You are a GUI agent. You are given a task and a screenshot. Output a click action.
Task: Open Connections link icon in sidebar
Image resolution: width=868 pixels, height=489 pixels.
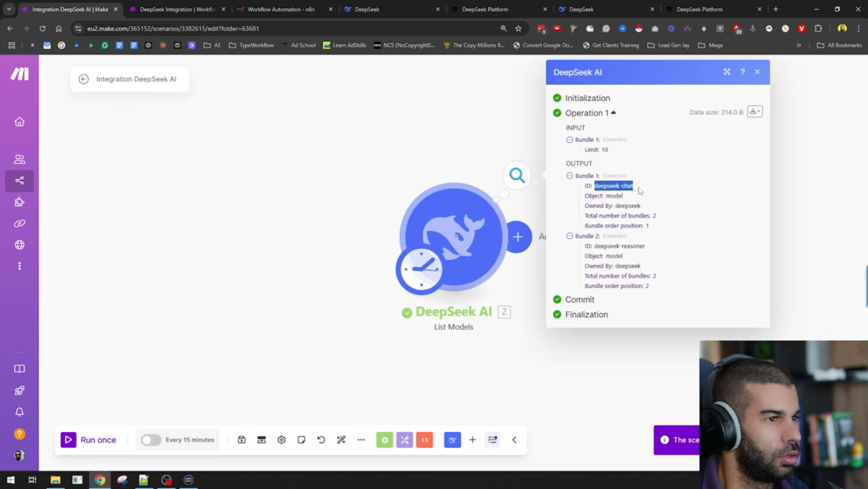[19, 223]
